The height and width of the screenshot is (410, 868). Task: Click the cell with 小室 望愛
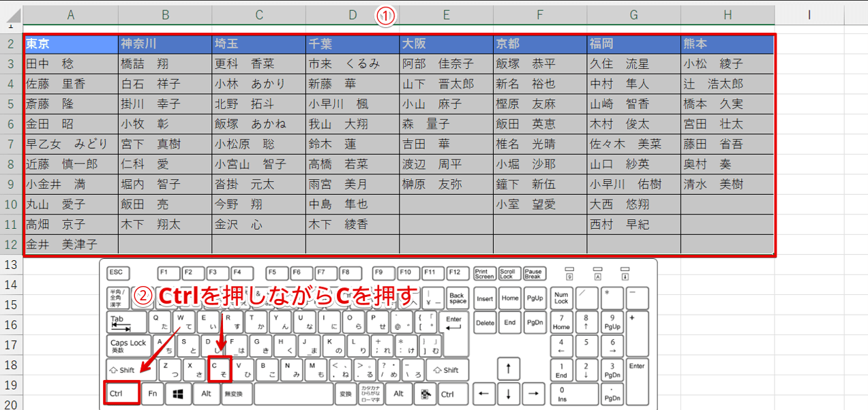click(540, 204)
